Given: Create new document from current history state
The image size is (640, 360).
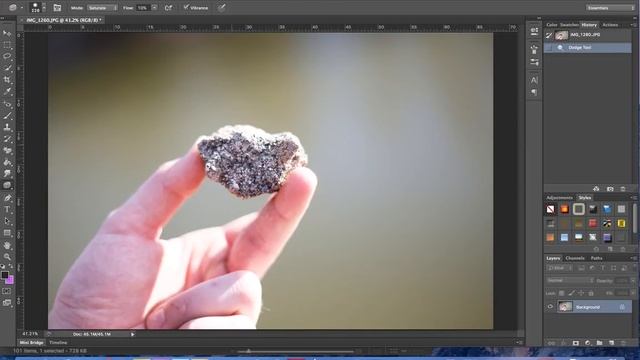Looking at the screenshot, I should 596,189.
